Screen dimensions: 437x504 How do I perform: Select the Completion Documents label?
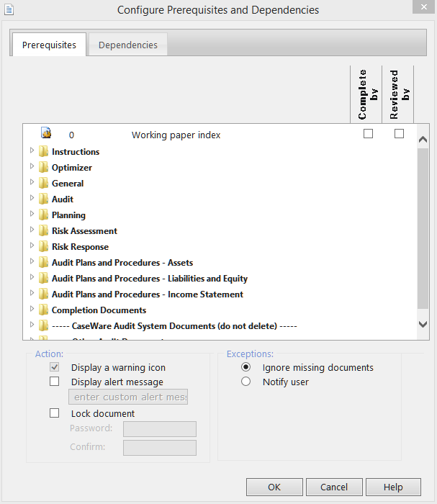[99, 310]
